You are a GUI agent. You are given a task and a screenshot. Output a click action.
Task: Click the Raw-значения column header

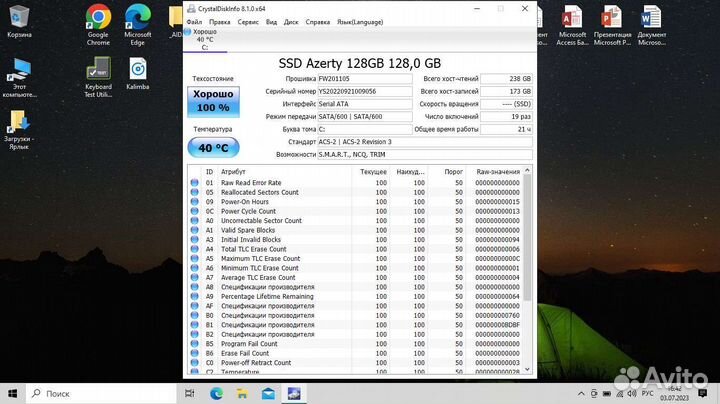tap(498, 172)
